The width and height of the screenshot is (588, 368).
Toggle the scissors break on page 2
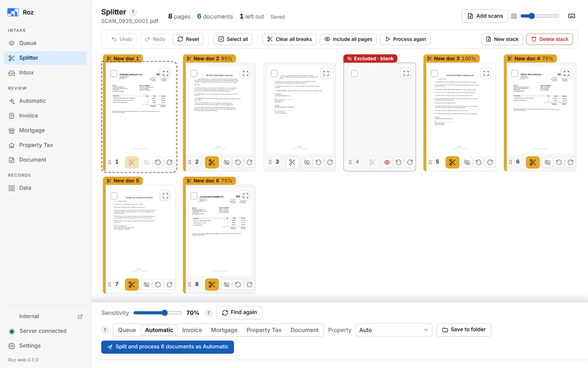(x=212, y=162)
